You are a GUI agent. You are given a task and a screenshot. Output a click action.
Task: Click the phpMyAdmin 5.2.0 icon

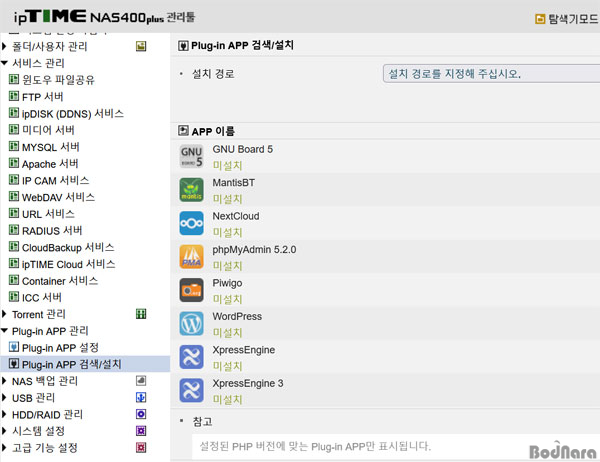pyautogui.click(x=191, y=257)
